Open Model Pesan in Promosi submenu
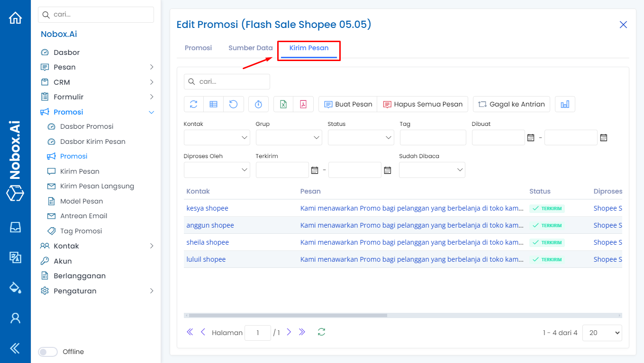The image size is (644, 363). coord(82,201)
